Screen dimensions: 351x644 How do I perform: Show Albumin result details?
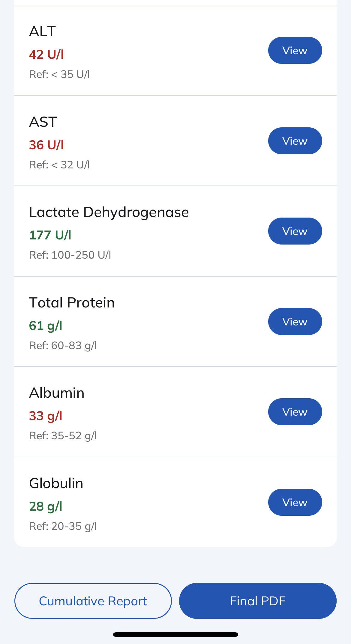(295, 412)
